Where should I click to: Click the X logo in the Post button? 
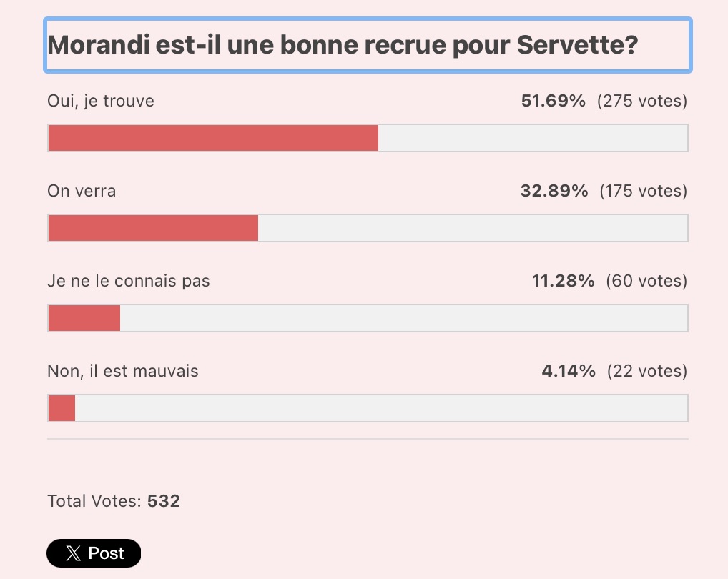73,553
